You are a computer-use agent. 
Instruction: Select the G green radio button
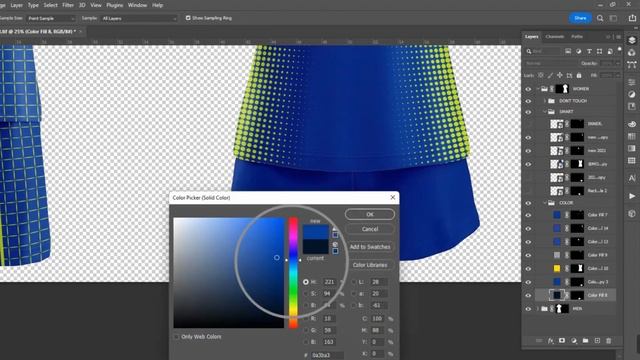306,330
